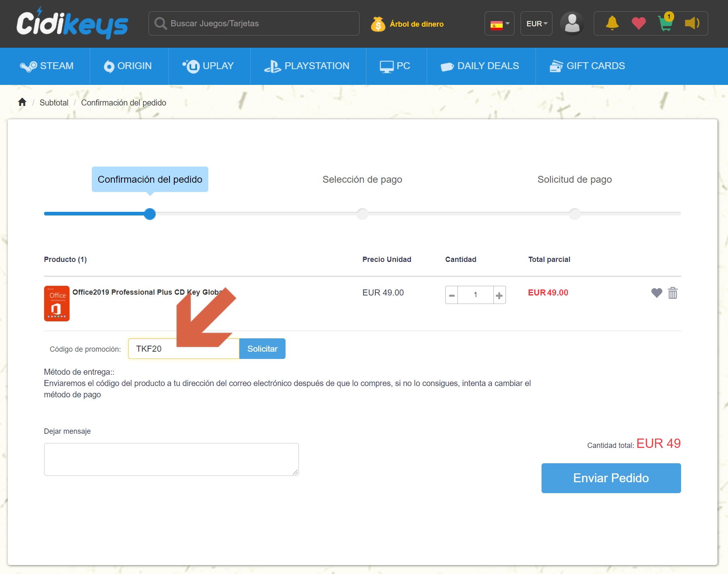
Task: Select the Solicitud de pago step
Action: pyautogui.click(x=575, y=179)
